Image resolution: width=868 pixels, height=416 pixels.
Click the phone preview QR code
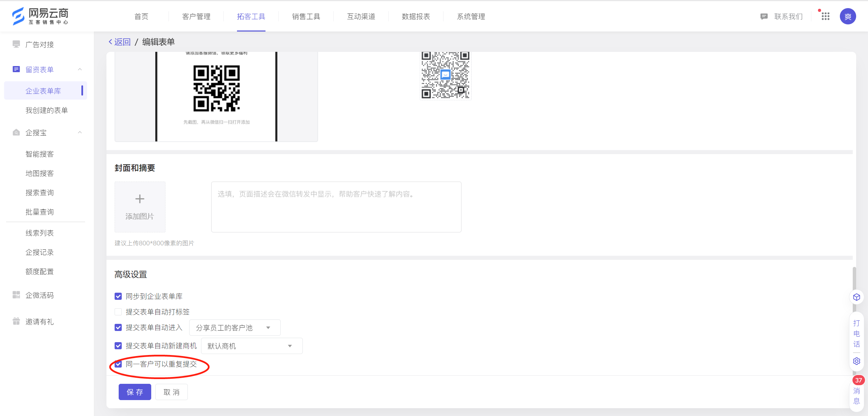click(x=217, y=88)
